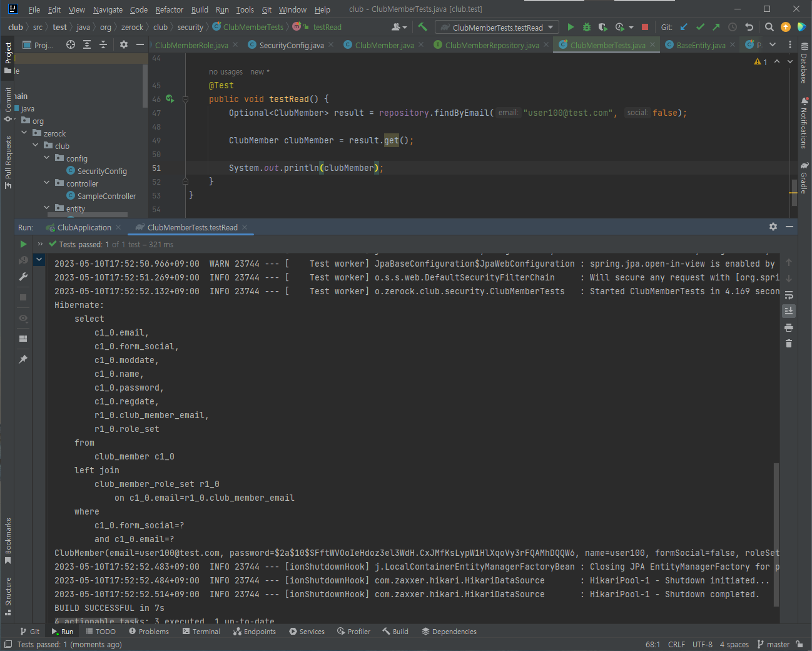This screenshot has width=812, height=651.
Task: Print console output with printer icon
Action: click(789, 327)
